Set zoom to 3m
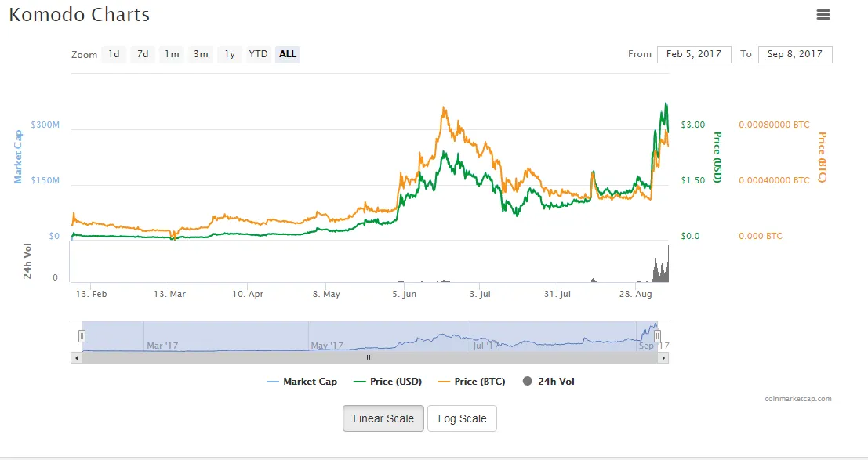This screenshot has height=460, width=868. pyautogui.click(x=201, y=54)
